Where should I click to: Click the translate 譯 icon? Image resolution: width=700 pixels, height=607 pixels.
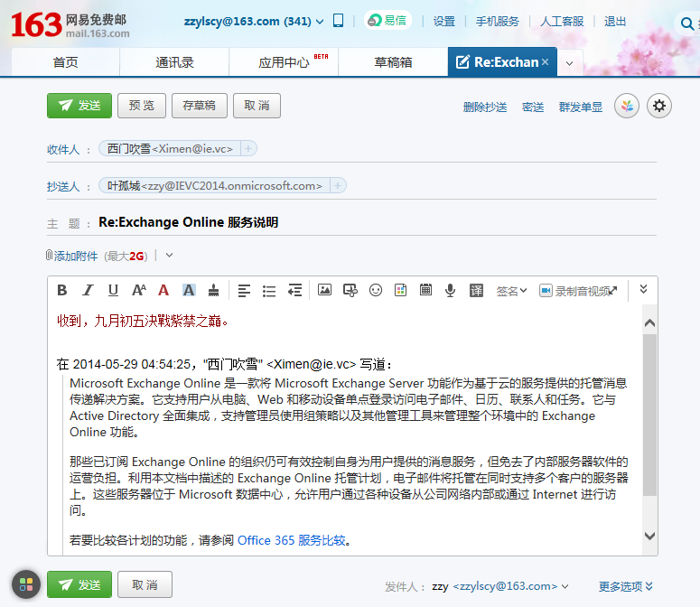click(x=476, y=290)
